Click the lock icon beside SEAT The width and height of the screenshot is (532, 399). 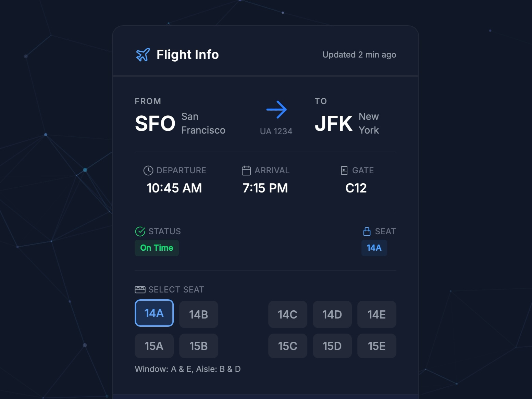click(367, 231)
